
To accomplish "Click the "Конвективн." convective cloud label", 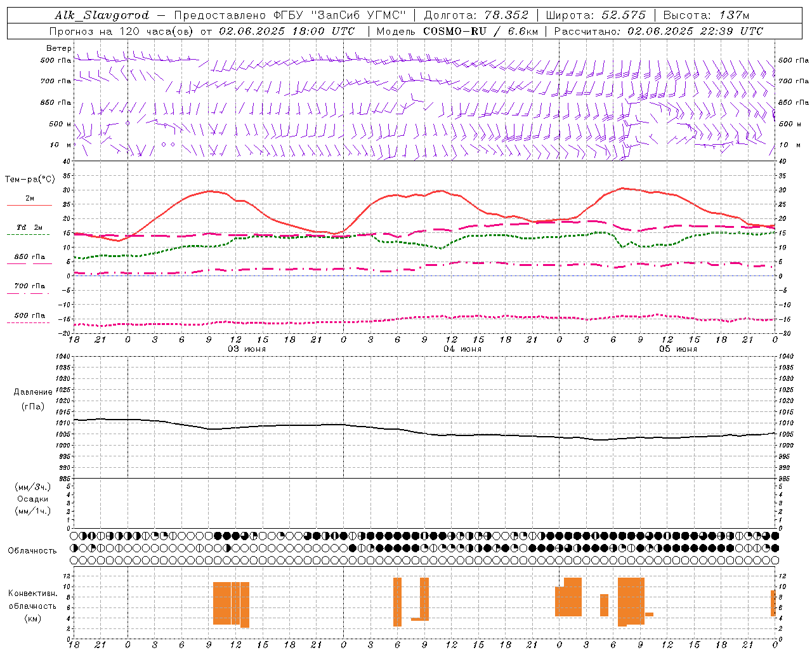I will point(33,594).
